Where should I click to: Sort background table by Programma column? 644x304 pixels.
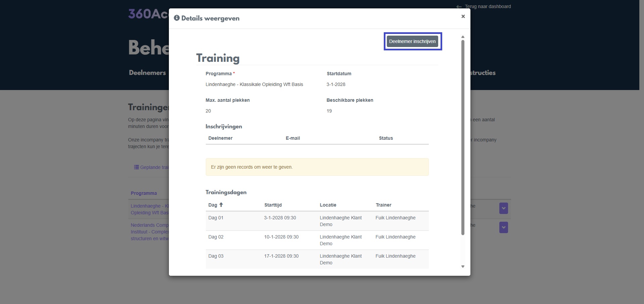[x=144, y=193]
